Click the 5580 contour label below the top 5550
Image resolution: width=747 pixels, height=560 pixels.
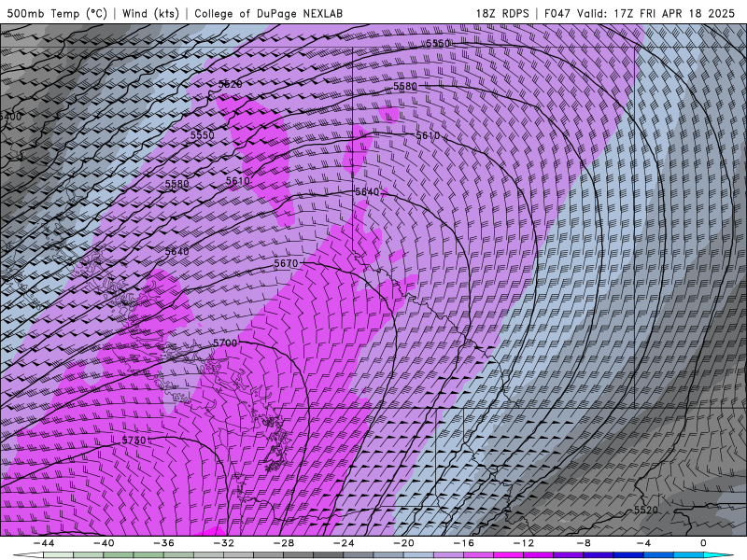click(405, 86)
